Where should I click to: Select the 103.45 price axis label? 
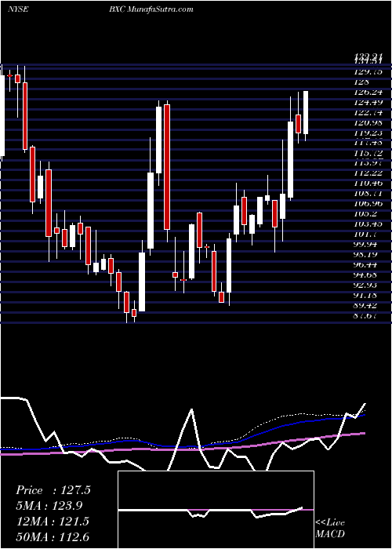coord(368,224)
